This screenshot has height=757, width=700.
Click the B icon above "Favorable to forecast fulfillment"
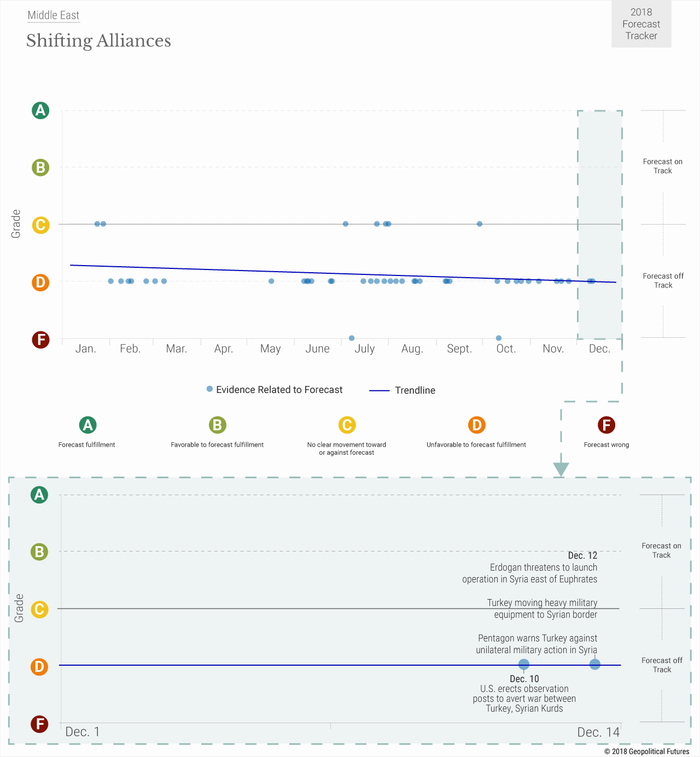point(217,425)
